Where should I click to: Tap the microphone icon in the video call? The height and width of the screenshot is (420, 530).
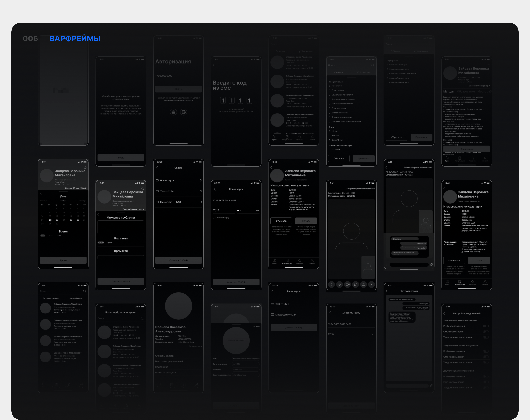pos(340,284)
